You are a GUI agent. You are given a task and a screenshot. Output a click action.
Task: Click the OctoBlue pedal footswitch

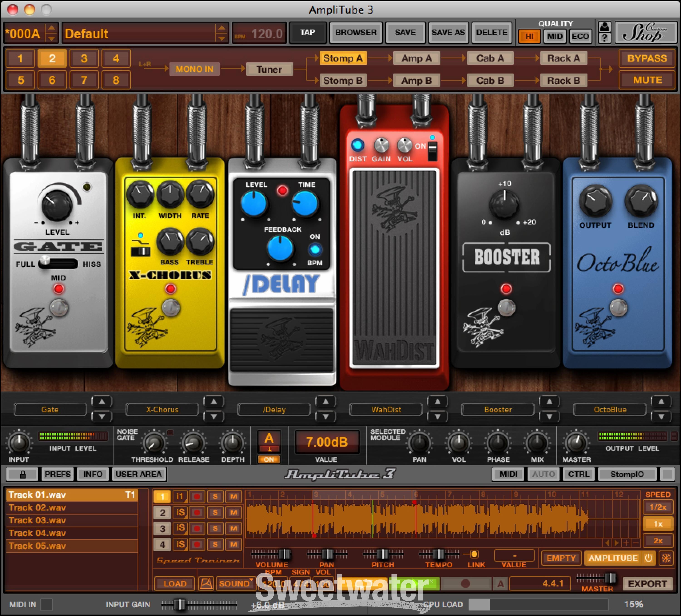[x=618, y=308]
